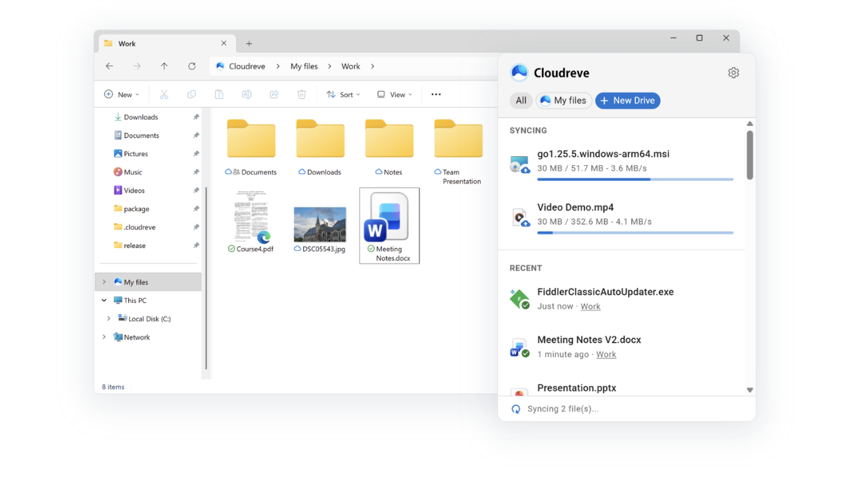
Task: Click the Cut scissors icon in toolbar
Action: tap(164, 94)
